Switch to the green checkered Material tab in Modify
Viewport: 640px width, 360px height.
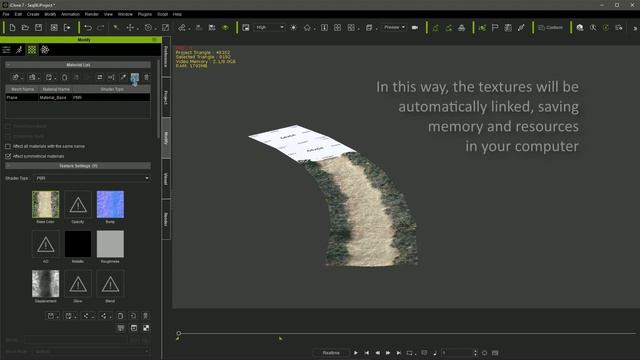pos(32,50)
